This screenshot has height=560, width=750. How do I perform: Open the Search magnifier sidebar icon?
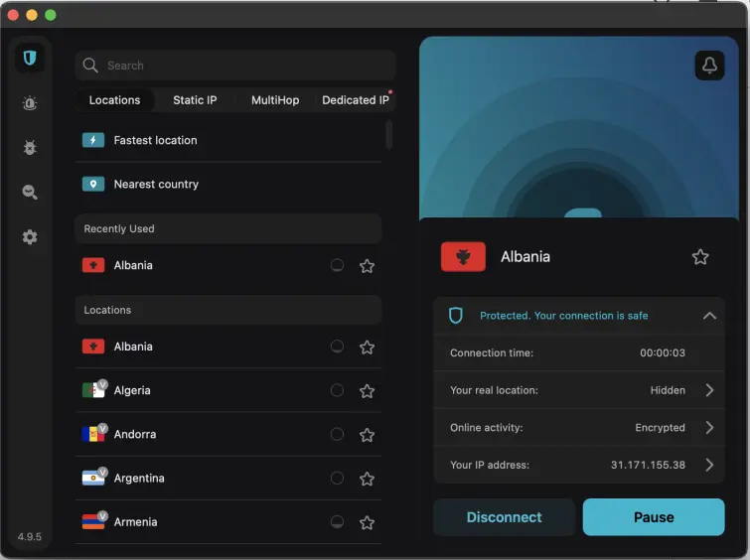coord(30,193)
